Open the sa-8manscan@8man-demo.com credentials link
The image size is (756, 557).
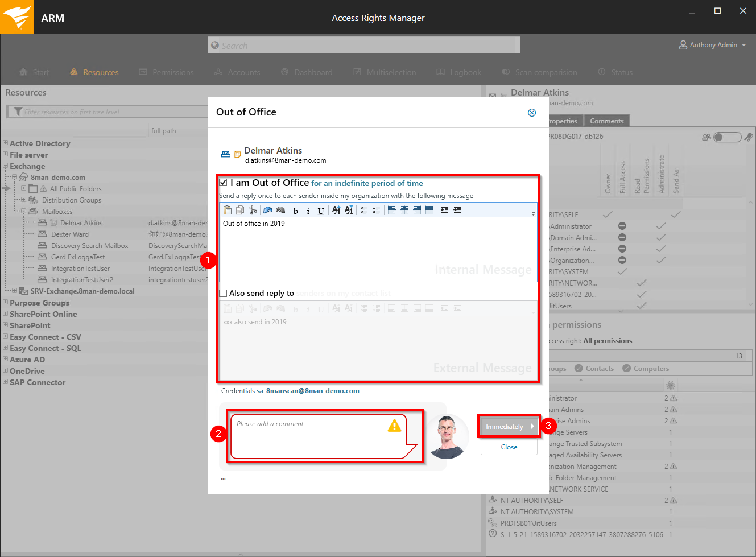(x=308, y=391)
